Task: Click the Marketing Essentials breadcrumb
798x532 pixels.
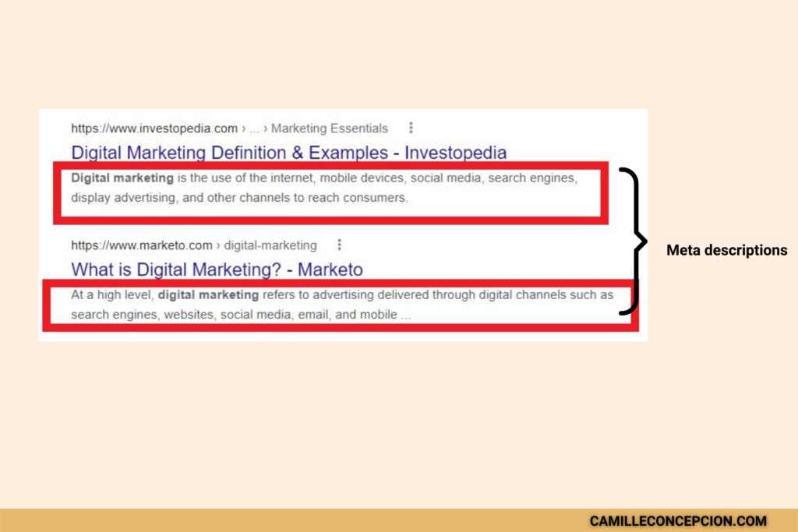Action: (330, 129)
